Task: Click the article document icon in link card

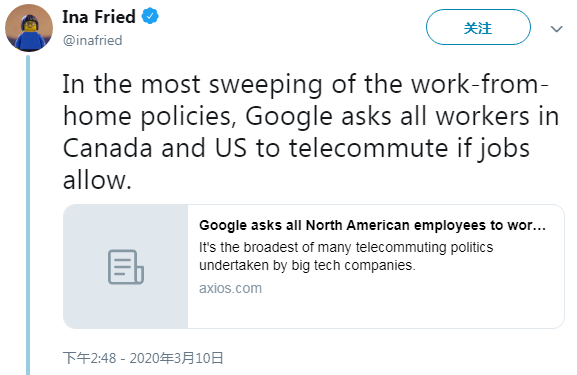Action: 126,267
